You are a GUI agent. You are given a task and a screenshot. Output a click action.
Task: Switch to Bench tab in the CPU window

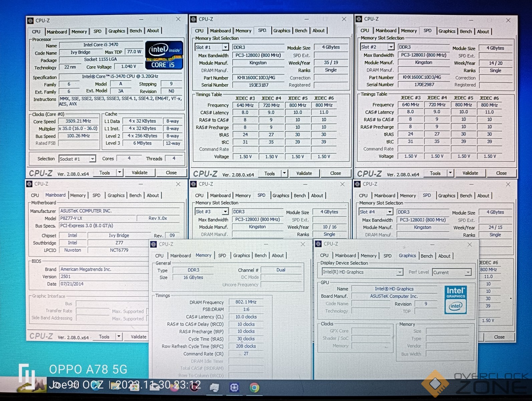[136, 31]
